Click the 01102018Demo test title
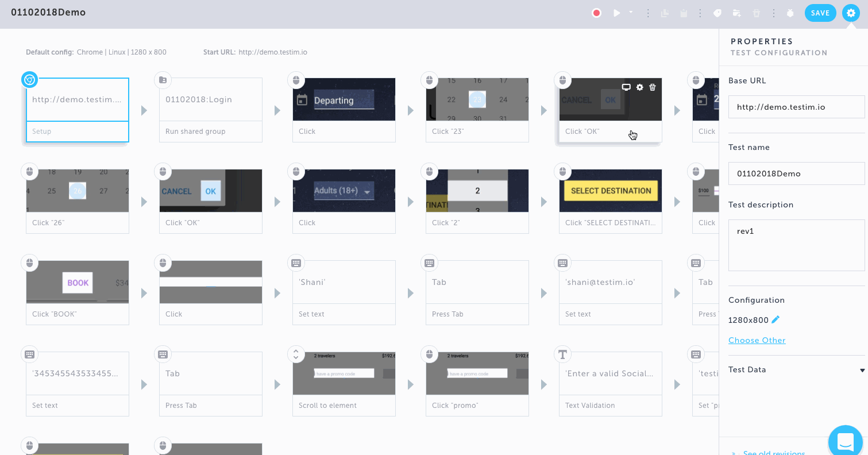The height and width of the screenshot is (455, 868). [48, 13]
